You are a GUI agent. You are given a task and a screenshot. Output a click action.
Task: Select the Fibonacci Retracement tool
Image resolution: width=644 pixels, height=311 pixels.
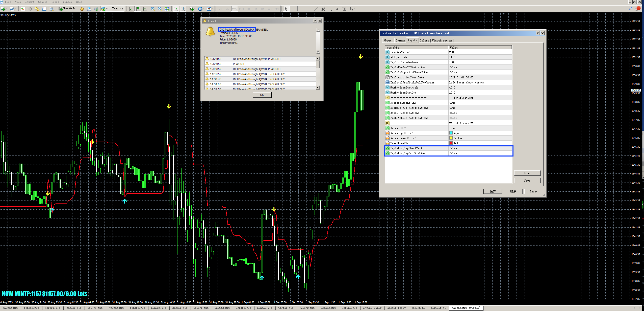click(330, 9)
